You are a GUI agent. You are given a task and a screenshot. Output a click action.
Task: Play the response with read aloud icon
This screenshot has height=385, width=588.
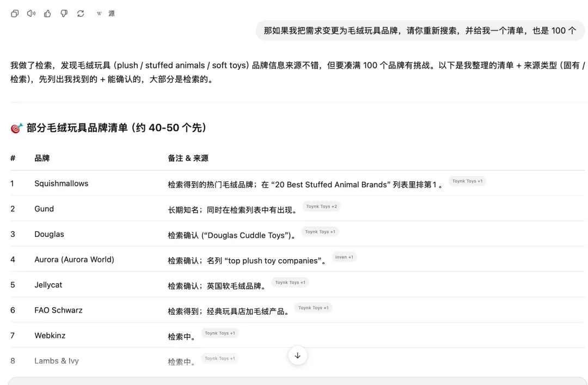[31, 14]
